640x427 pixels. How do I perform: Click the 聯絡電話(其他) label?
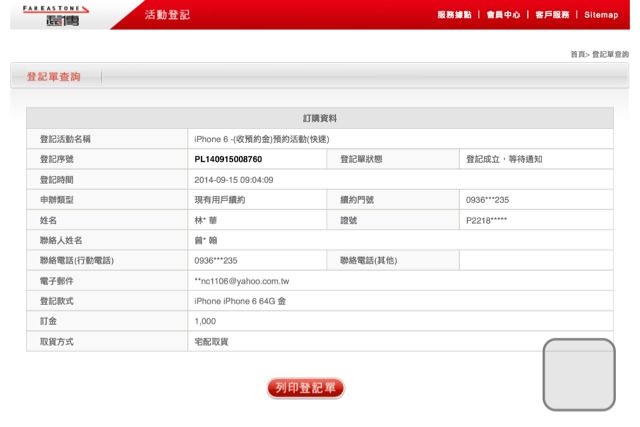369,260
